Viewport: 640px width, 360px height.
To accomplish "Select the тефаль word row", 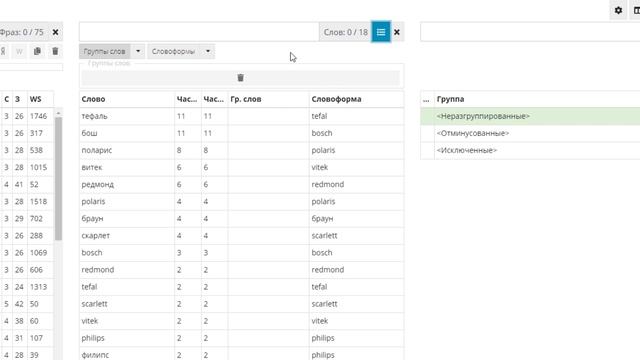I will coord(242,116).
